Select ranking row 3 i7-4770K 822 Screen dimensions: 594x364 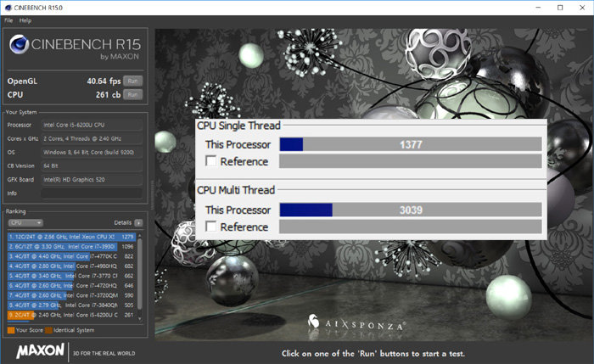[x=71, y=256]
